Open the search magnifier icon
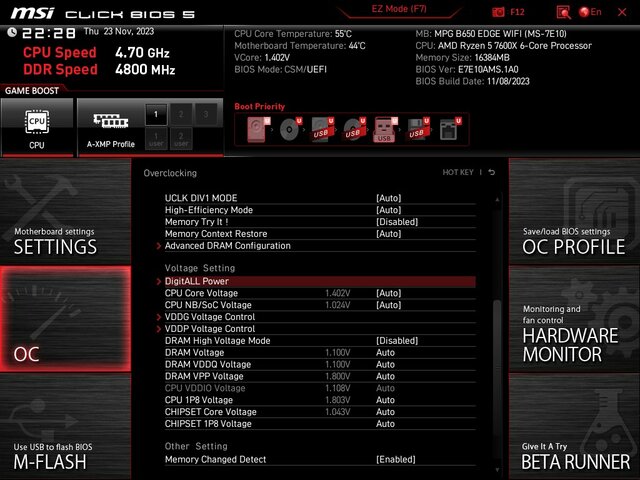 click(x=563, y=12)
